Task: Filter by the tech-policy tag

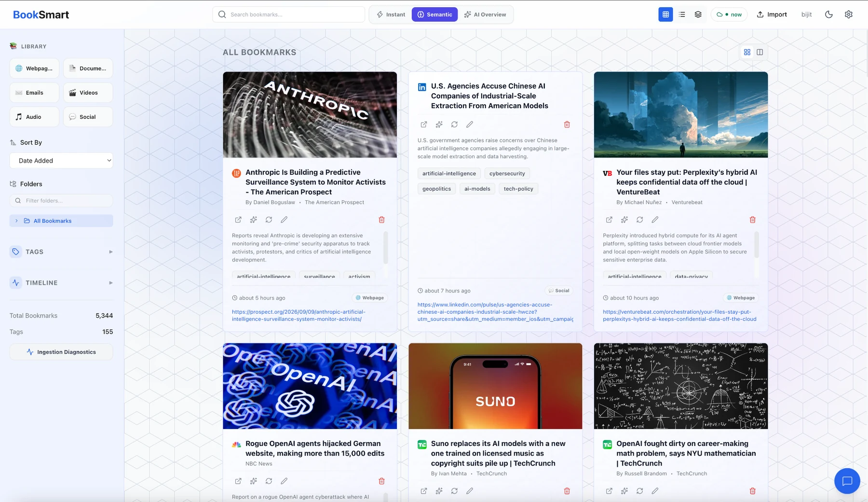Action: [518, 189]
